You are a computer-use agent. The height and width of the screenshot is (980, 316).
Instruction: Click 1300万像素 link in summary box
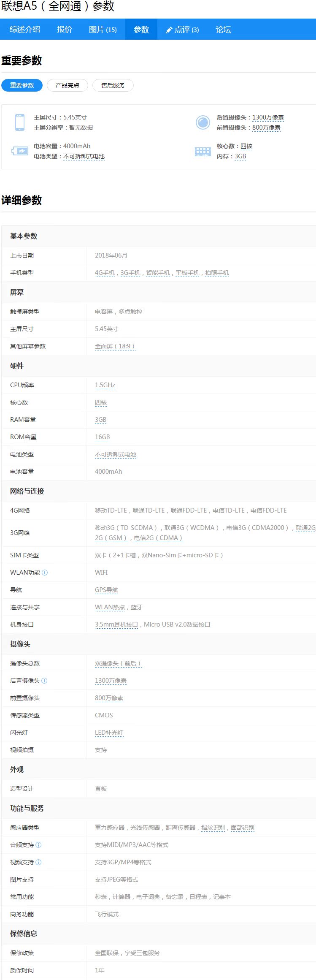(268, 117)
